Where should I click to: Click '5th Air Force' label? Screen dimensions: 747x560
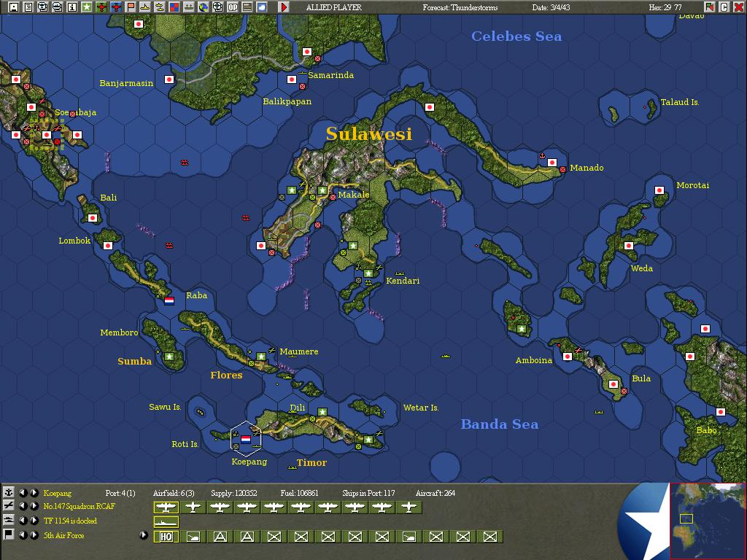point(64,535)
